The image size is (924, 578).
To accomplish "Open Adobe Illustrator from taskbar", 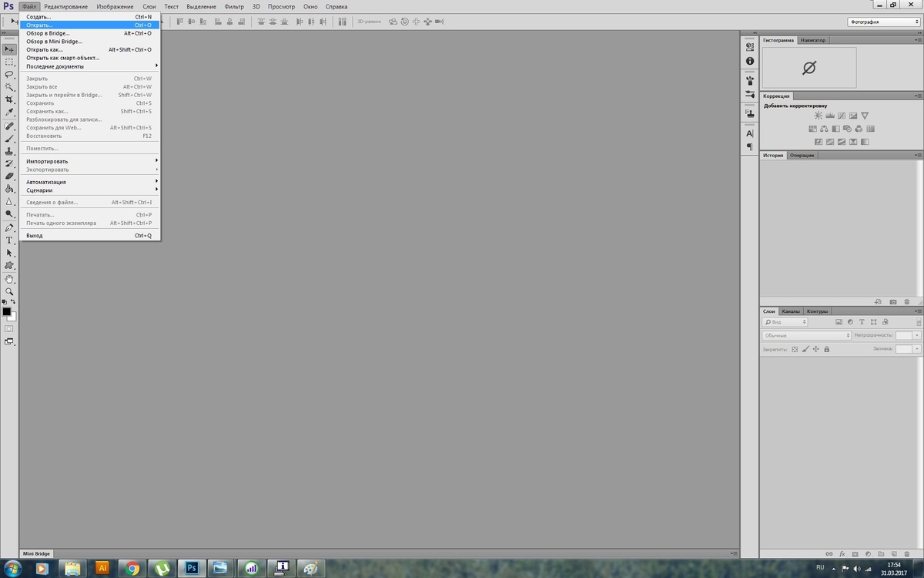I will (102, 569).
